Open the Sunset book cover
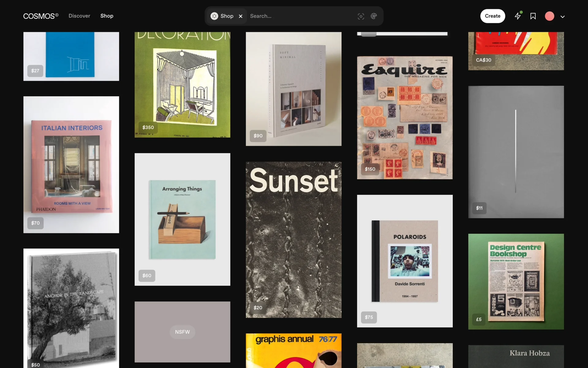The height and width of the screenshot is (368, 588). (293, 240)
